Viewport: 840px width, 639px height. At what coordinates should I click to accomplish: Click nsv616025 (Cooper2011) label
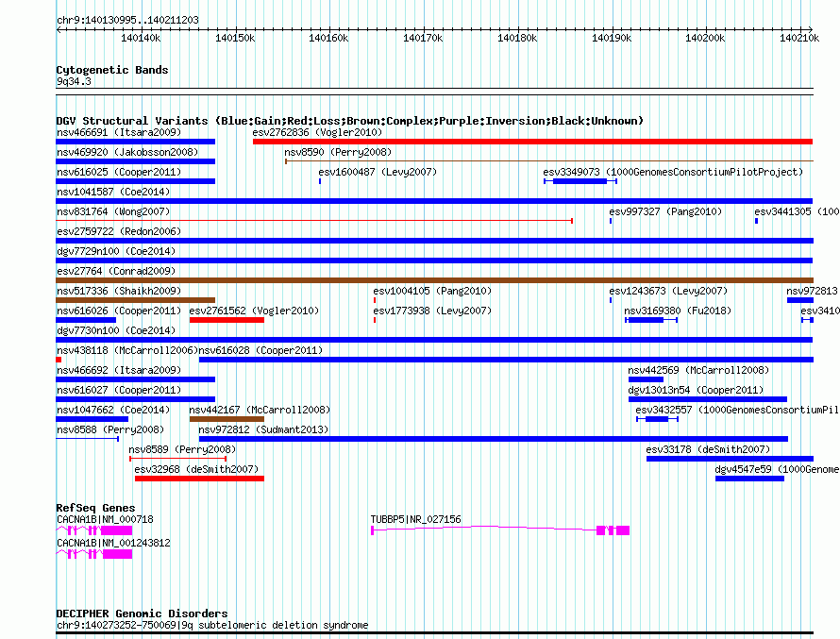(x=119, y=172)
